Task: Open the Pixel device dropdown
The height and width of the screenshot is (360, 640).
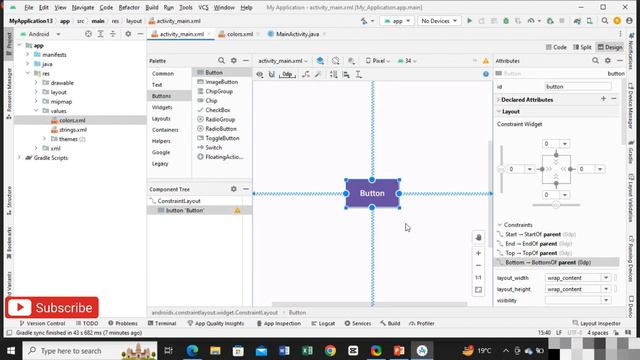Action: tap(378, 61)
